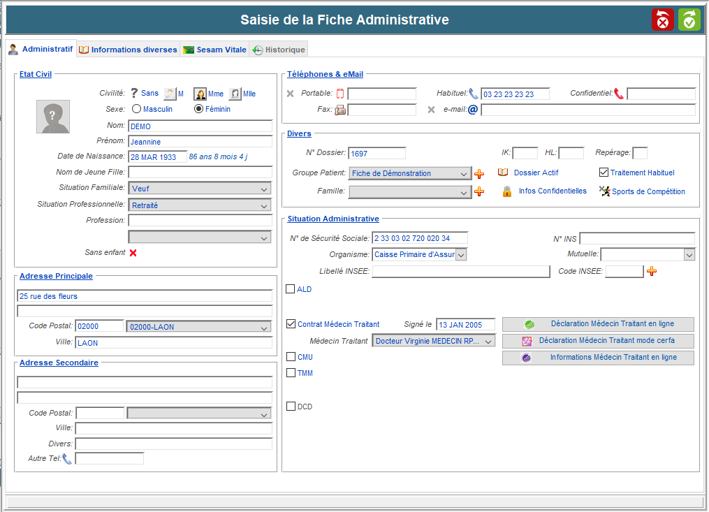Screen dimensions: 709x512
Task: Click Déclaration Médecin Traitant en ligne button
Action: click(x=598, y=324)
